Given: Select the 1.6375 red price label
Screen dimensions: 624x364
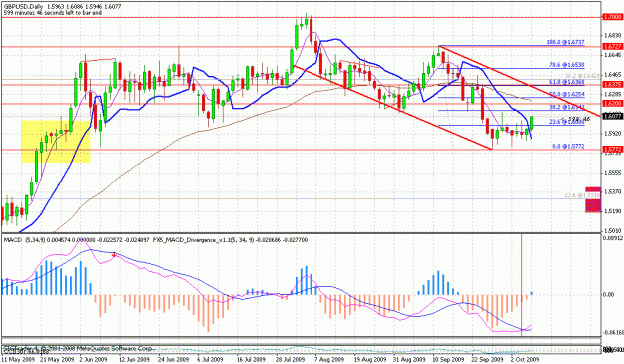Looking at the screenshot, I should coord(612,84).
